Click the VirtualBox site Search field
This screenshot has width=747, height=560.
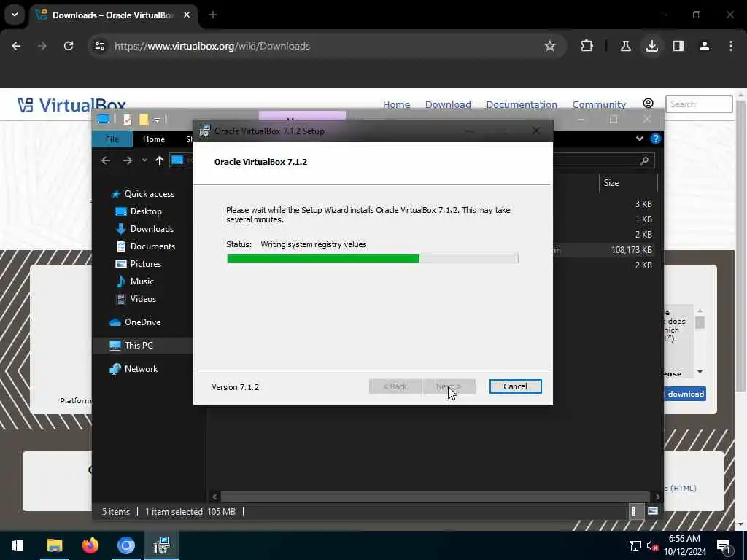pyautogui.click(x=699, y=104)
